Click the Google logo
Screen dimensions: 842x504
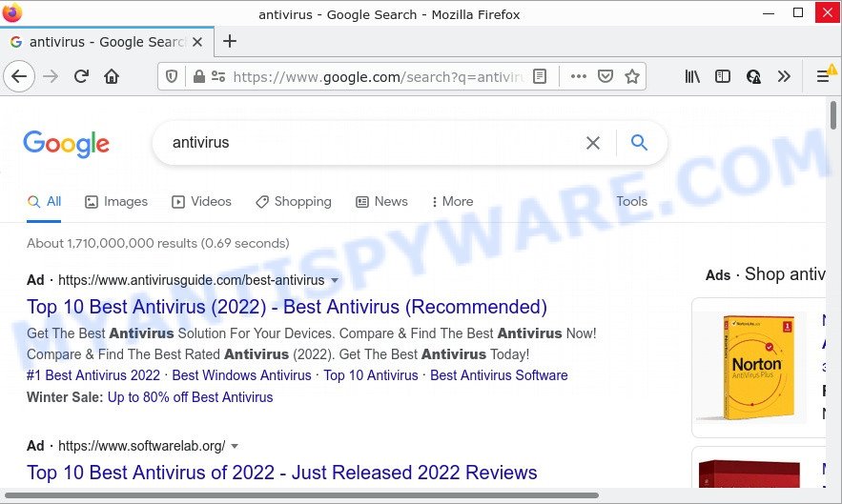pyautogui.click(x=66, y=144)
